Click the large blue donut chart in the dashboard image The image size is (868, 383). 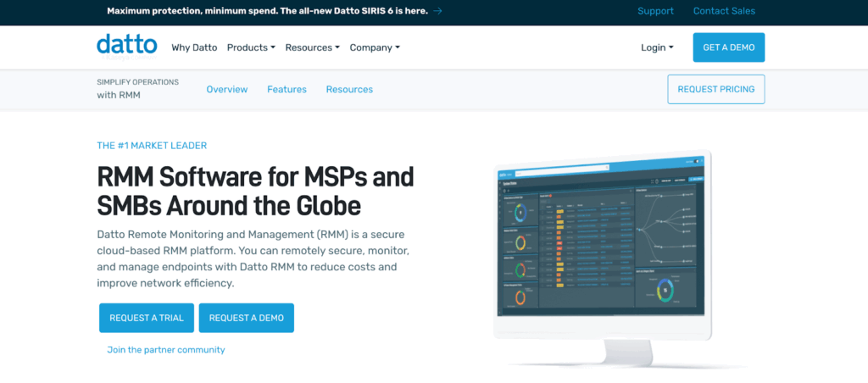point(665,290)
